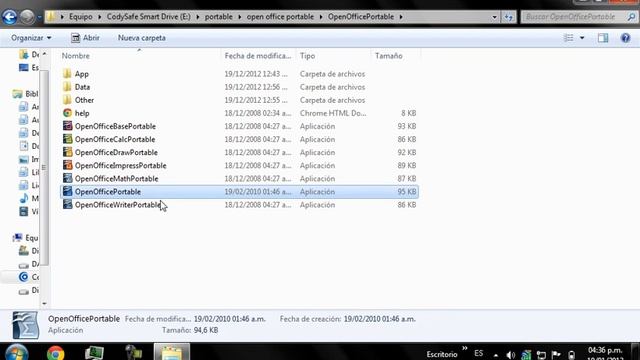Click the change view icon
The width and height of the screenshot is (640, 360).
(x=569, y=38)
